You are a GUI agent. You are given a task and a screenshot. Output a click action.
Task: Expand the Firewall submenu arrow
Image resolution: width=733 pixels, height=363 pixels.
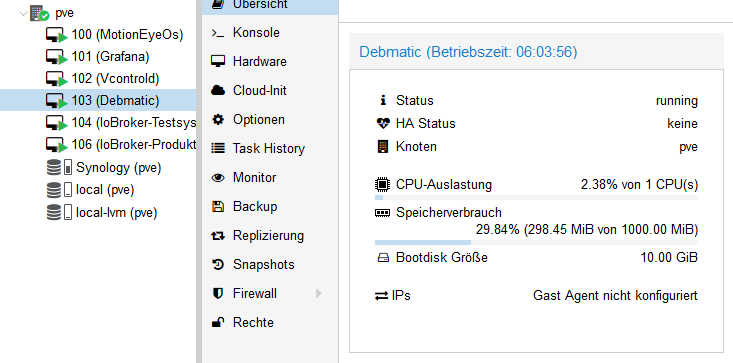[x=319, y=293]
